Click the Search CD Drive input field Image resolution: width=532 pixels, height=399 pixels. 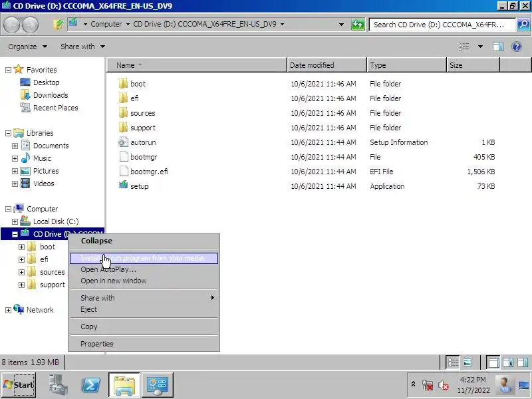442,25
